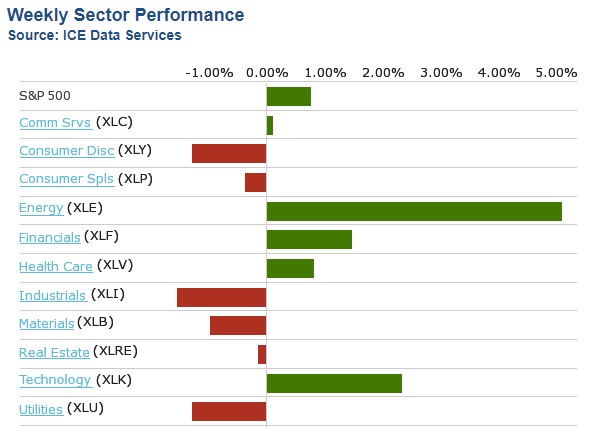
Task: Open the Energy sector link
Action: (x=41, y=209)
